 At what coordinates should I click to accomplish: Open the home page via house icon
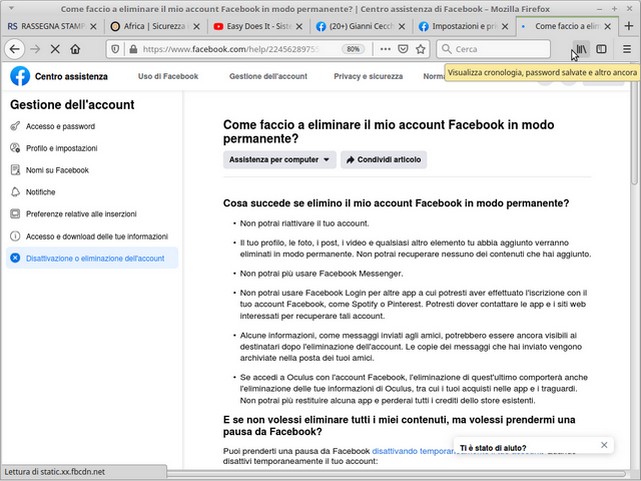(75, 49)
